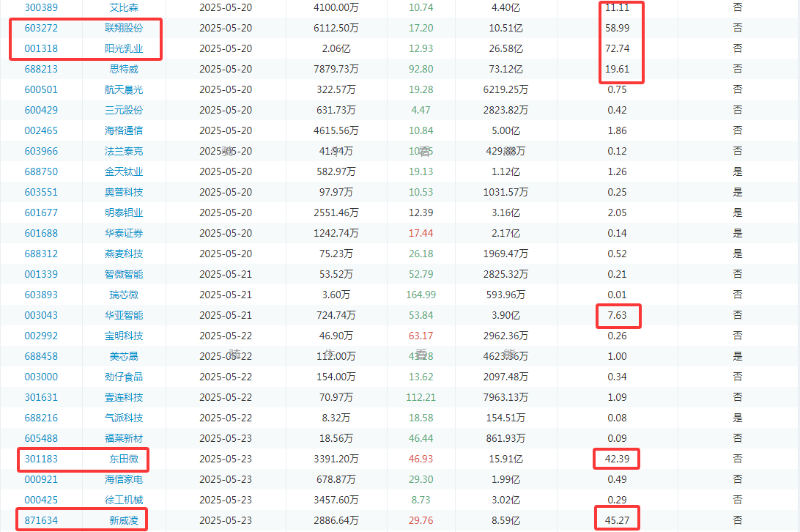Open 美芯晟 stock link
The height and width of the screenshot is (532, 800).
tap(124, 356)
